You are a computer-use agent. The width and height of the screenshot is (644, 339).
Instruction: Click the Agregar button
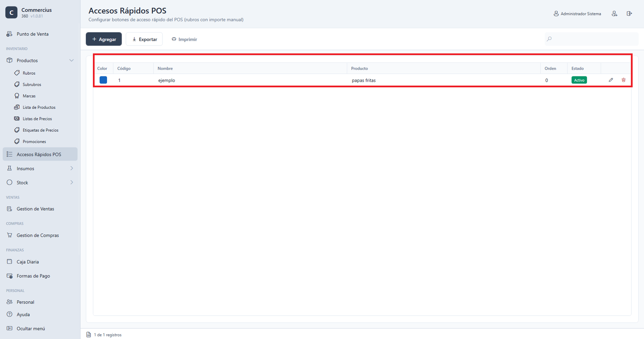(104, 39)
